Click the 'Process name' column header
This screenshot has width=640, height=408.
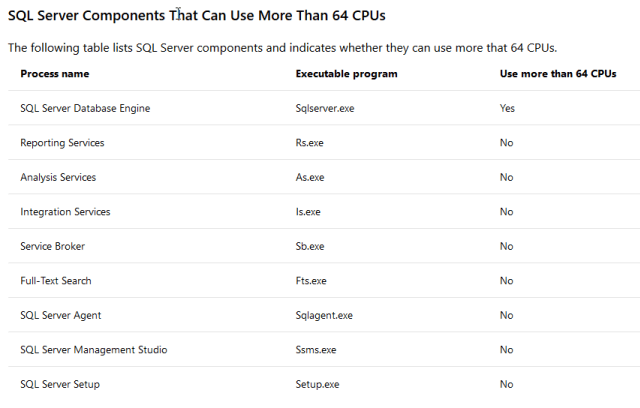(54, 74)
